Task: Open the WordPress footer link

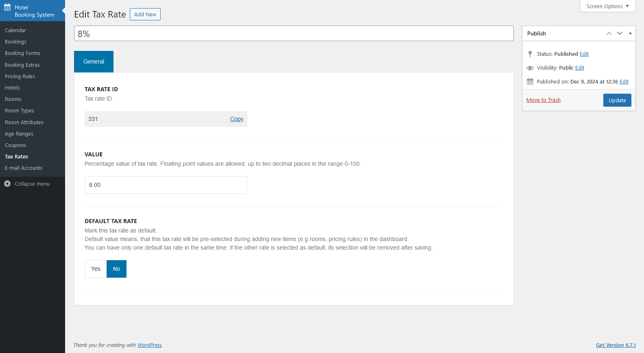Action: tap(149, 345)
